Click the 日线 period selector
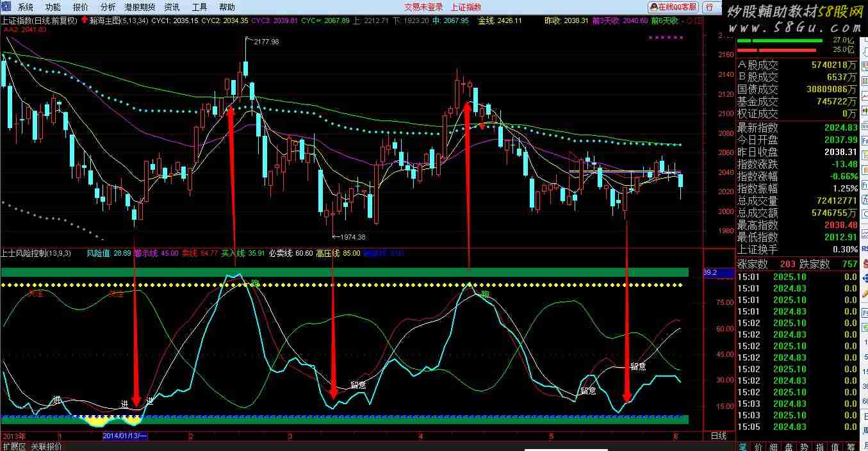The height and width of the screenshot is (451, 868). click(718, 436)
